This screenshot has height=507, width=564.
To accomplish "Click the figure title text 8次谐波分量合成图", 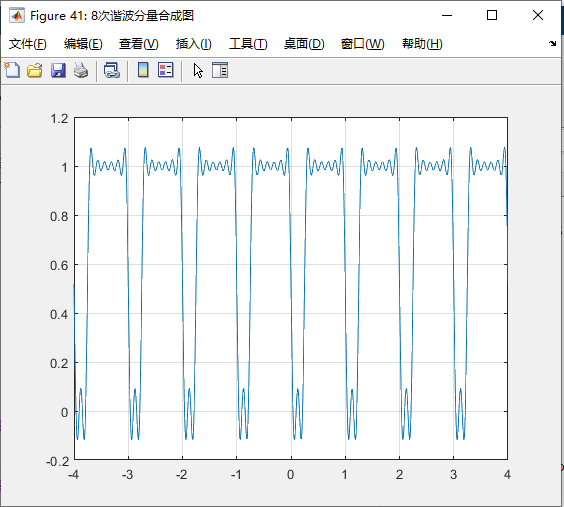I will pyautogui.click(x=142, y=16).
